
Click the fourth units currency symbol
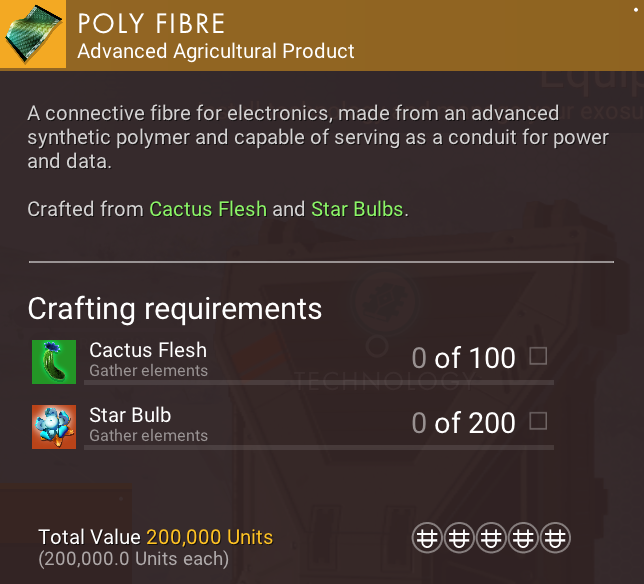click(524, 538)
